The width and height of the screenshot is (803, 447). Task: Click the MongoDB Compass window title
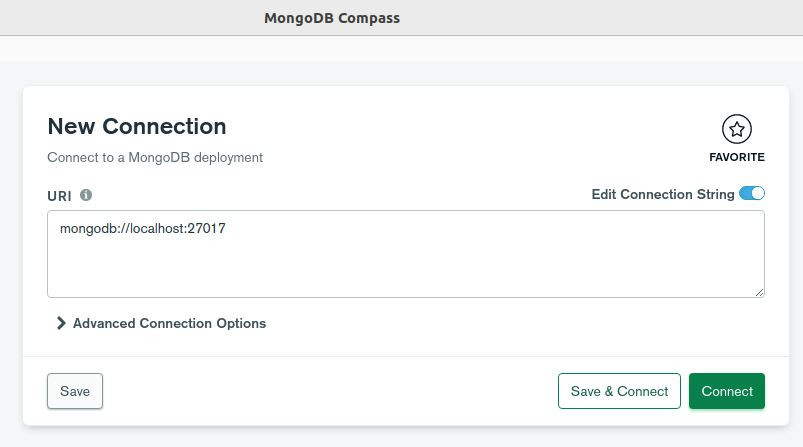(332, 18)
